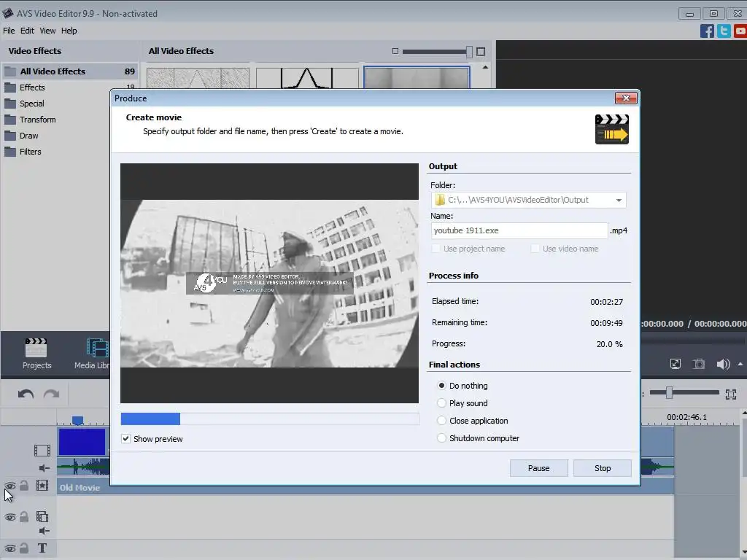
Task: Click the small thumbnail size icon
Action: pos(395,51)
